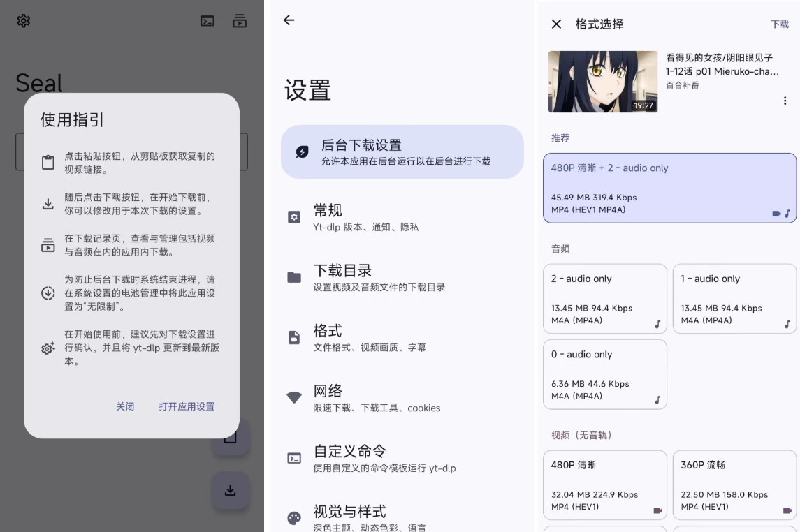Open the video's three-dot menu
Screen dimensions: 800x532
click(785, 101)
